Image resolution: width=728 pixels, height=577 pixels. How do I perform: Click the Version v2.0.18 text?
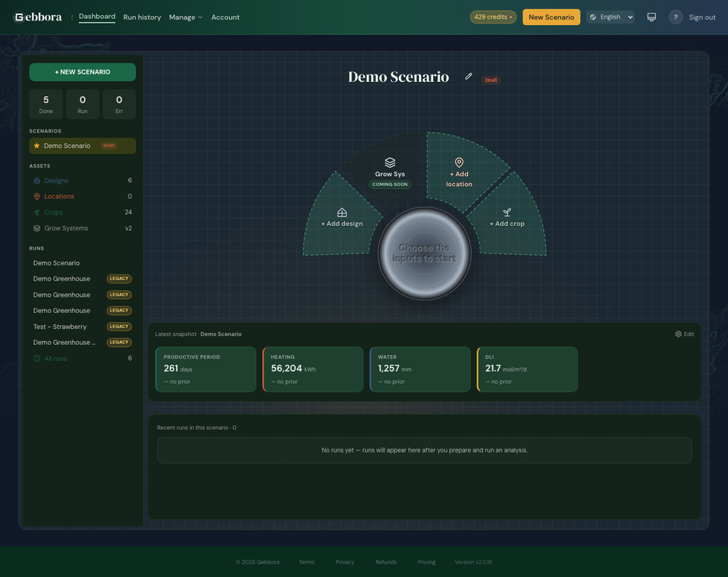click(x=473, y=562)
